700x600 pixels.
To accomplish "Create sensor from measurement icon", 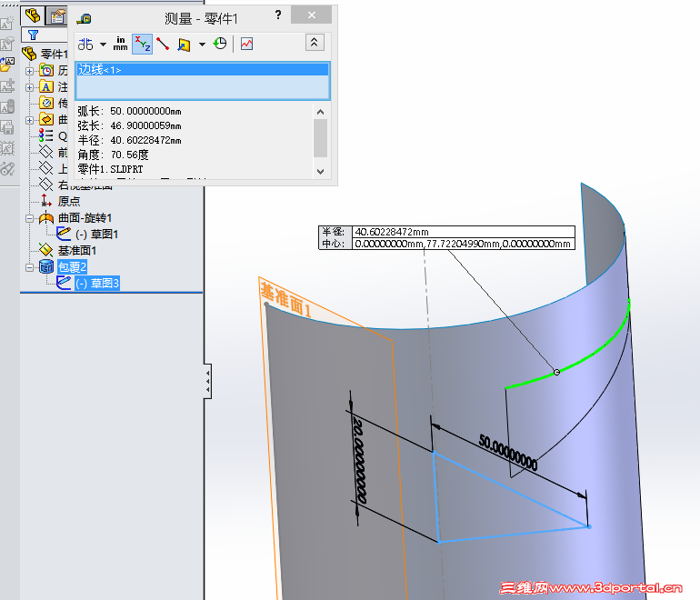I will pos(247,44).
